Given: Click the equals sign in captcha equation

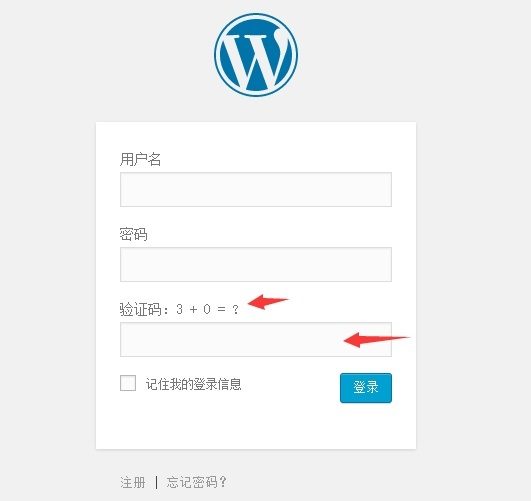Looking at the screenshot, I should pos(221,309).
